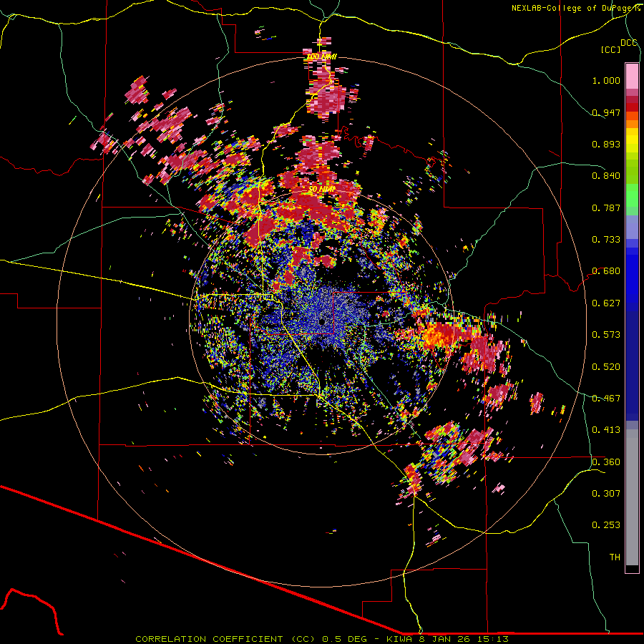
Task: Pick the gray band on the color bar
Action: [632, 497]
